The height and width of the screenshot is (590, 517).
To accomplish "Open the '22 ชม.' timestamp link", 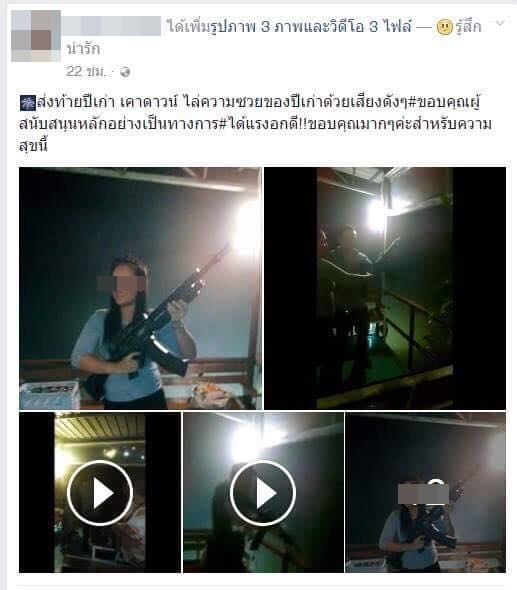I will (x=86, y=71).
